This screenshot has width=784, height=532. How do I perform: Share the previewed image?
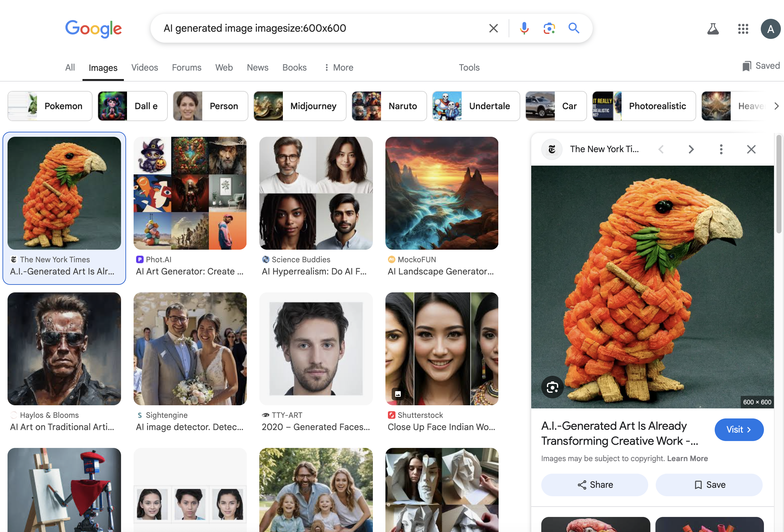(594, 485)
